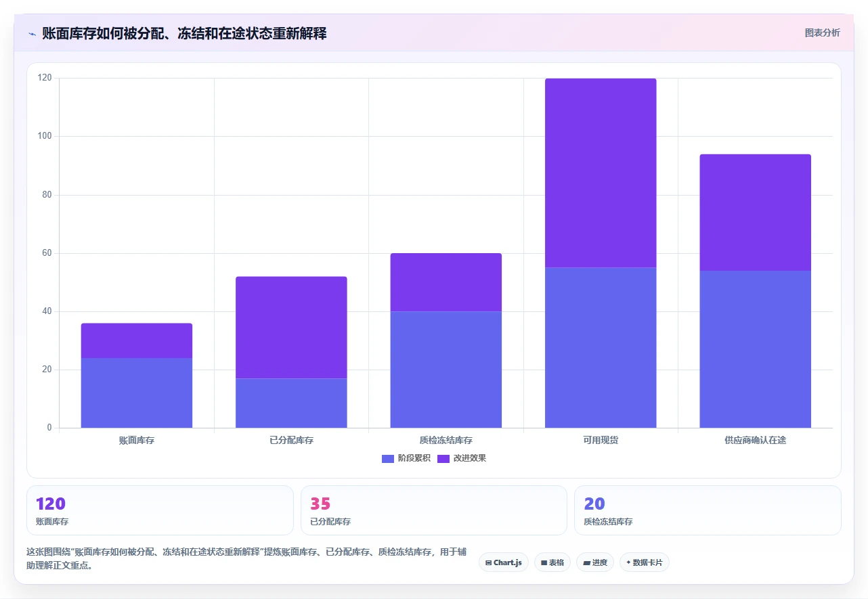Click the purple segment of 已分配库存 bar
The image size is (868, 599).
coord(291,328)
